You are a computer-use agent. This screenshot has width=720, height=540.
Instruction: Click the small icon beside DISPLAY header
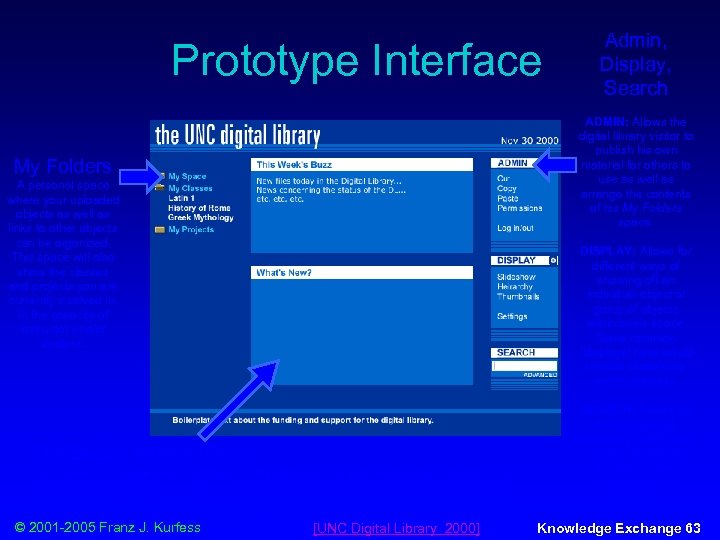(554, 260)
